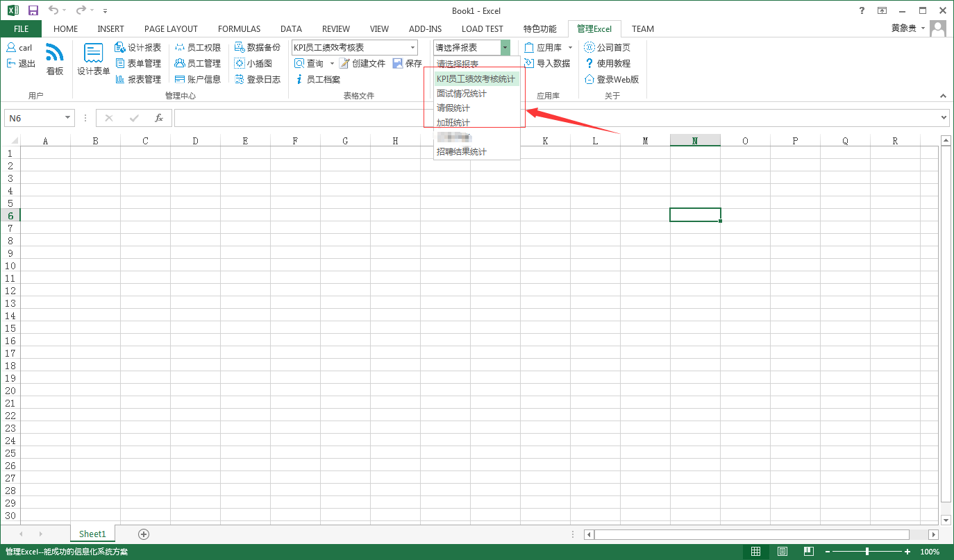
Task: Collapse the ribbon with the chevron
Action: (x=943, y=96)
